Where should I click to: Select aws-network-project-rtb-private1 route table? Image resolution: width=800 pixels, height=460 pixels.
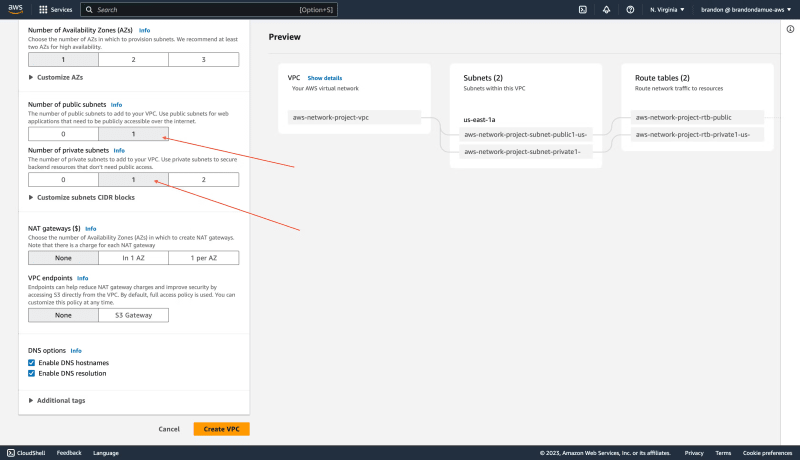pyautogui.click(x=697, y=135)
